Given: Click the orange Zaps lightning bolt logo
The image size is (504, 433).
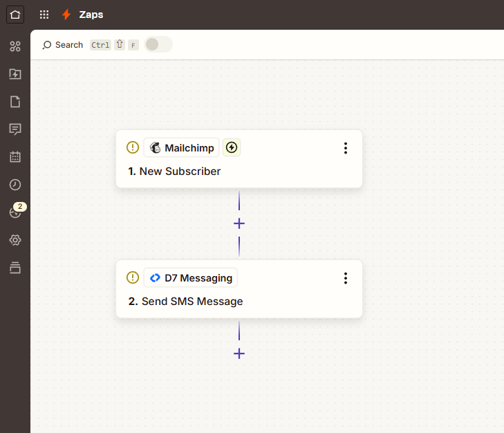Looking at the screenshot, I should pyautogui.click(x=66, y=15).
